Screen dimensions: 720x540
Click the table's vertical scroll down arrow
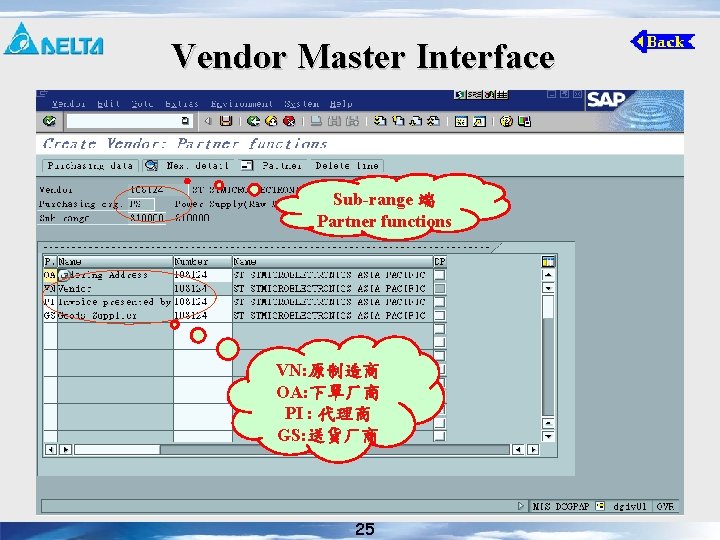548,436
